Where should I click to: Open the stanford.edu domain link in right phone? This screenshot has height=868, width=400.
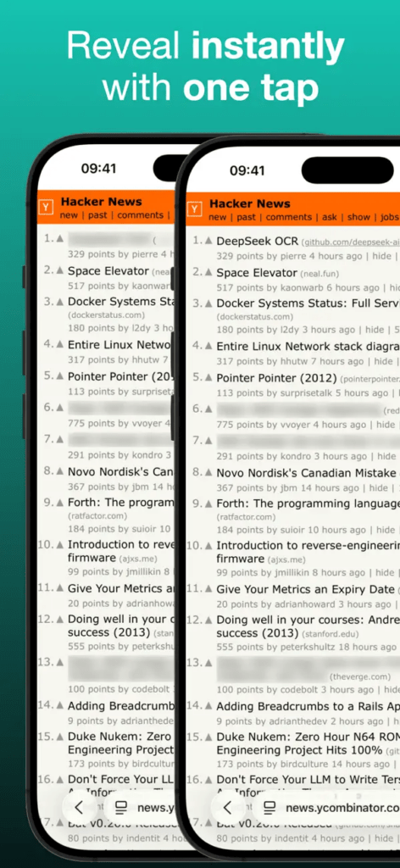[x=329, y=634]
